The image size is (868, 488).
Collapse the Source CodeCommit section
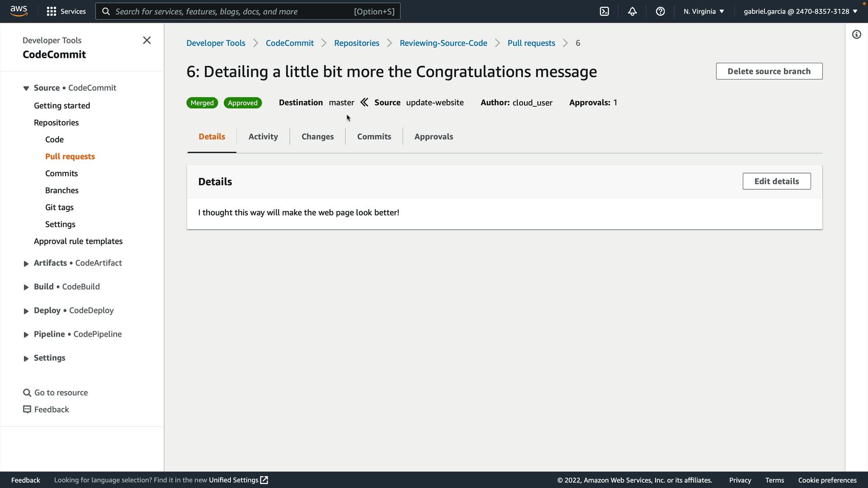[26, 88]
